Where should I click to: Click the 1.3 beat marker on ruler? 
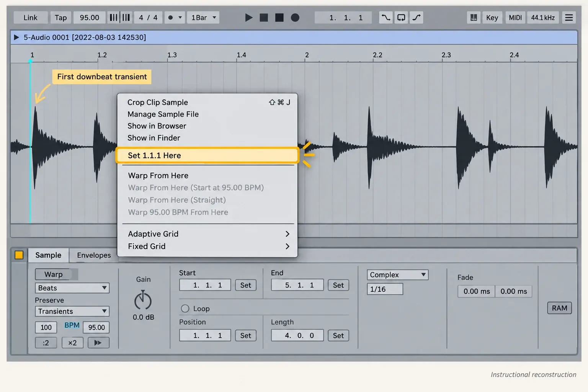coord(172,55)
